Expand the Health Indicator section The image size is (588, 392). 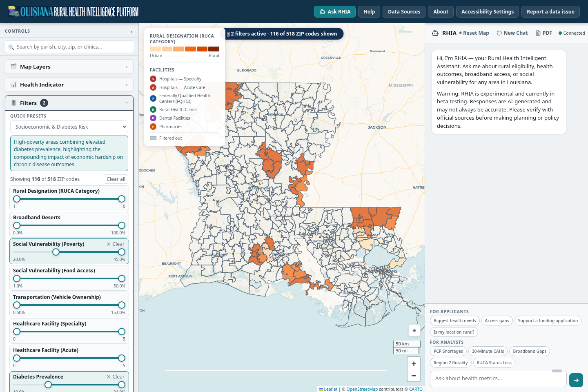(x=69, y=85)
